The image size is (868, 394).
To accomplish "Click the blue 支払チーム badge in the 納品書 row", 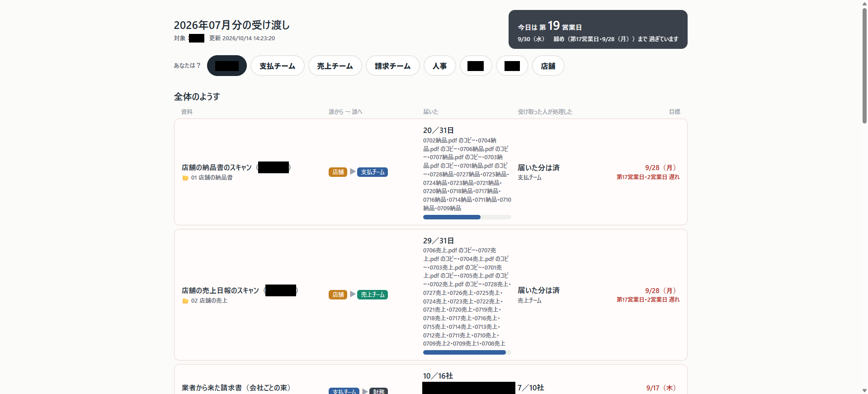I will (373, 172).
